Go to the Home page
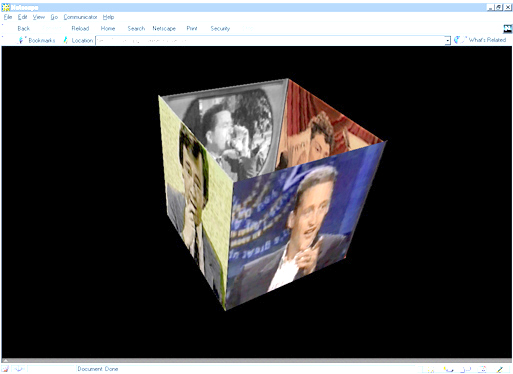 (x=108, y=29)
